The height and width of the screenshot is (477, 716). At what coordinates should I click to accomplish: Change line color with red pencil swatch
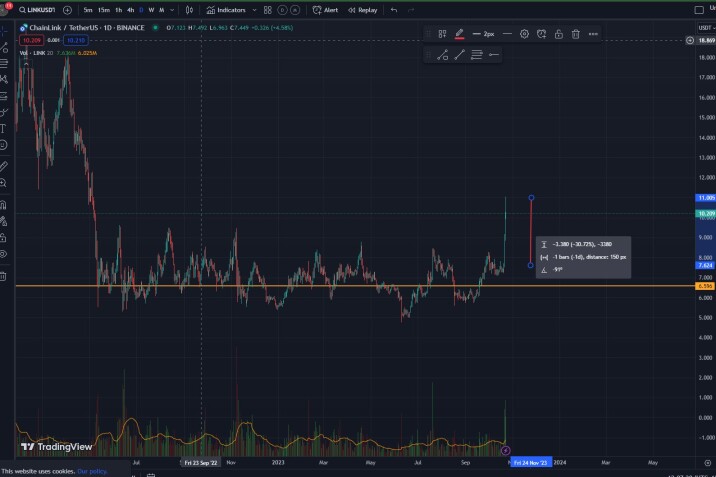[x=459, y=34]
